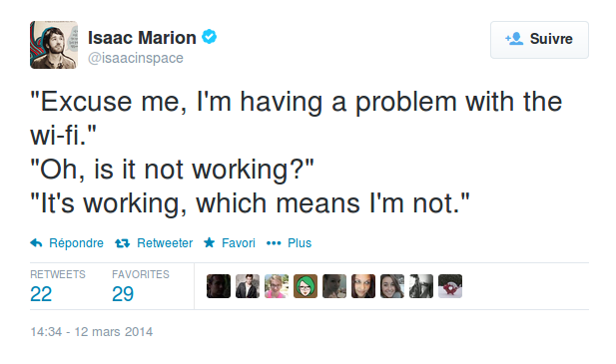Expand the Plus options menu

pyautogui.click(x=300, y=243)
